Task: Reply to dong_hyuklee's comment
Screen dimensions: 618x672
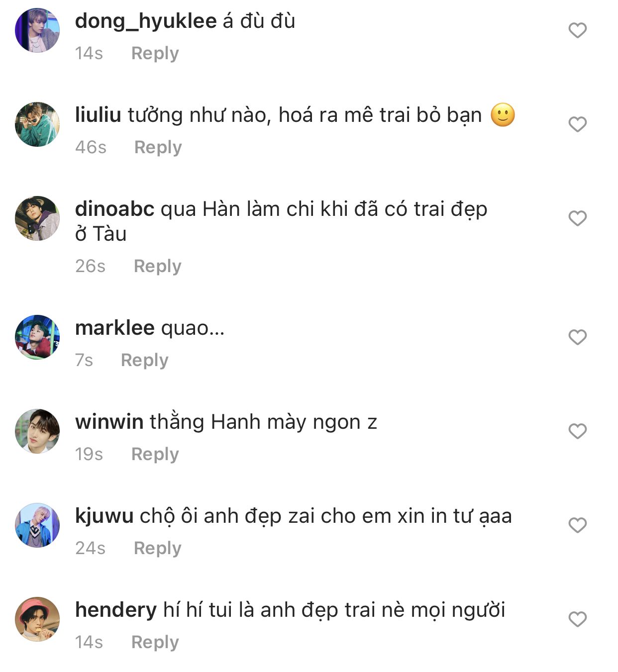Action: (155, 53)
